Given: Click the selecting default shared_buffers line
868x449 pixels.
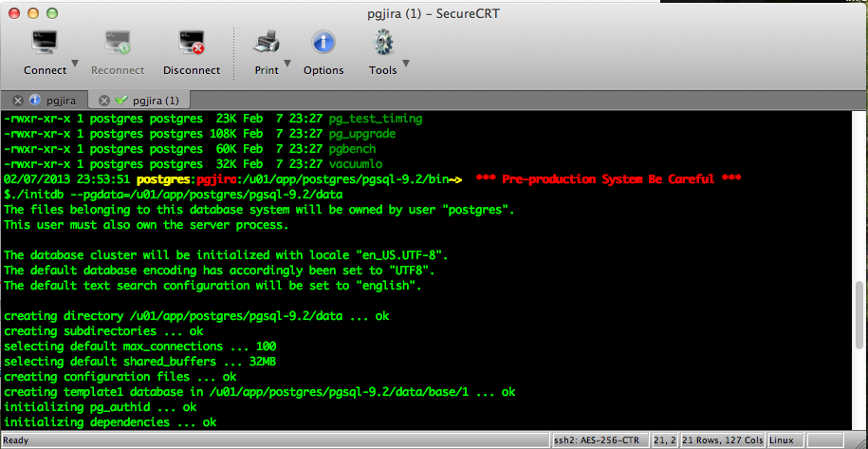Looking at the screenshot, I should (x=139, y=362).
